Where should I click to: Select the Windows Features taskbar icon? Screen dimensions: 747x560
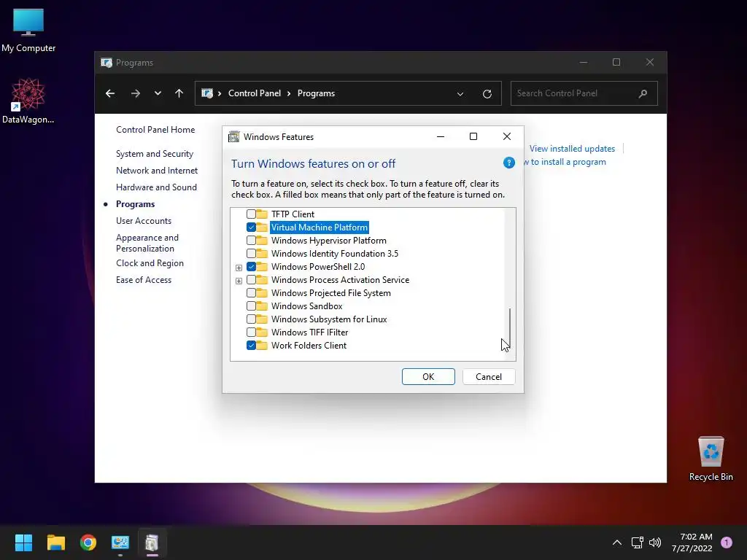pyautogui.click(x=152, y=542)
